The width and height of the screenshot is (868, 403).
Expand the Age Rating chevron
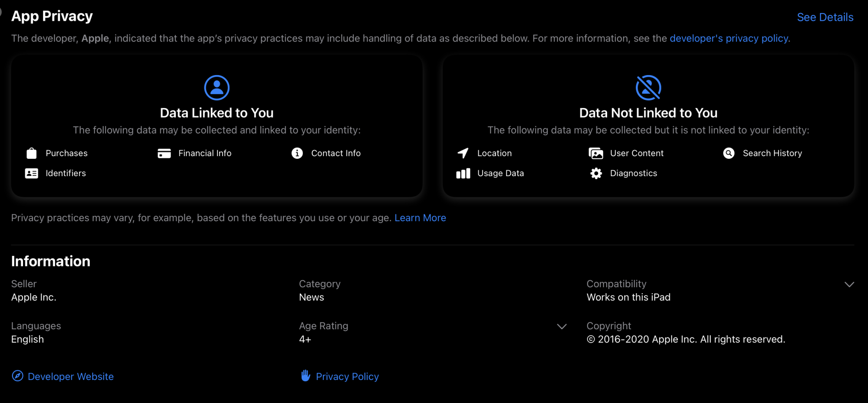click(562, 327)
